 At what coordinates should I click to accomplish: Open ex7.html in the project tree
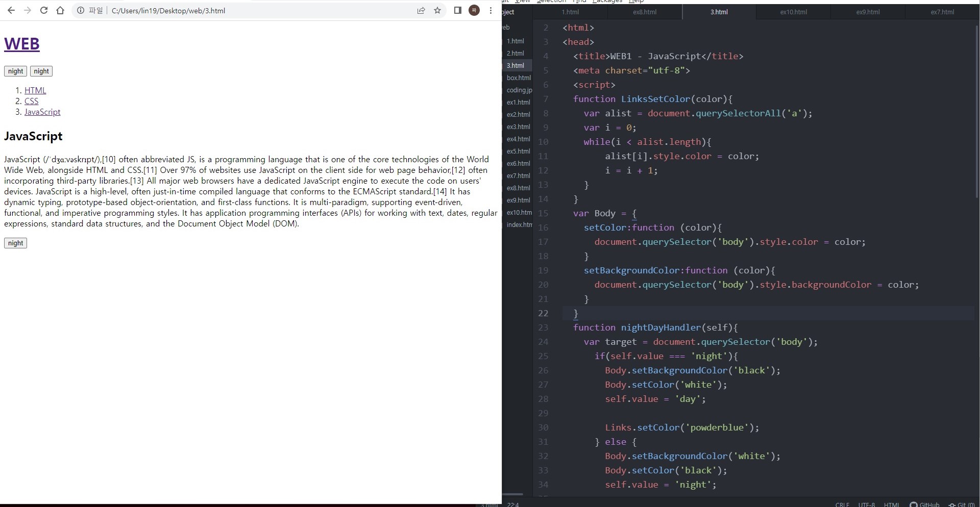(x=518, y=175)
